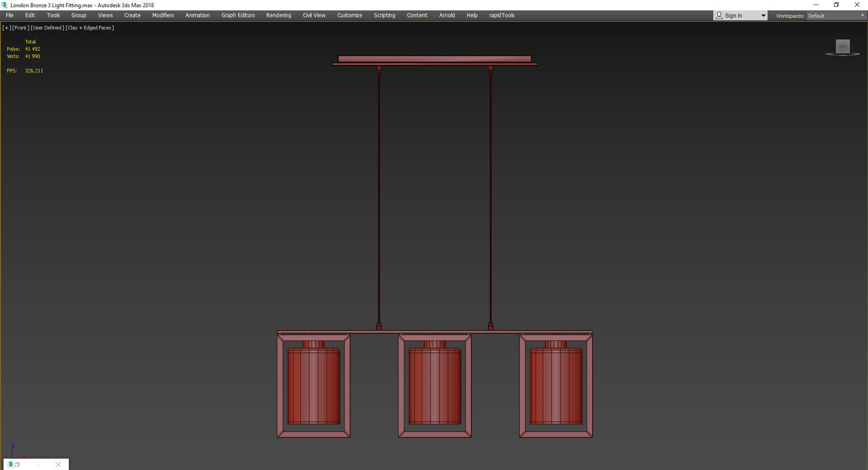Click the [Front] viewport view label
This screenshot has width=868, height=470.
click(x=21, y=28)
